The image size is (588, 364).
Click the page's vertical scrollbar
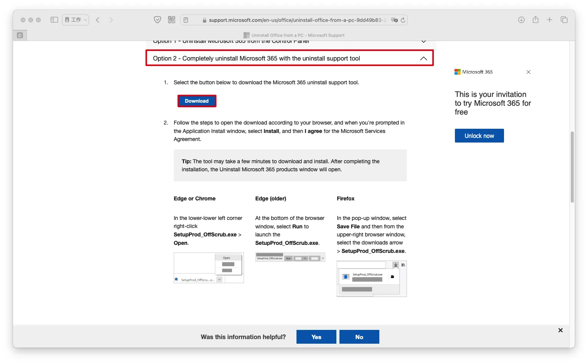coord(572,167)
